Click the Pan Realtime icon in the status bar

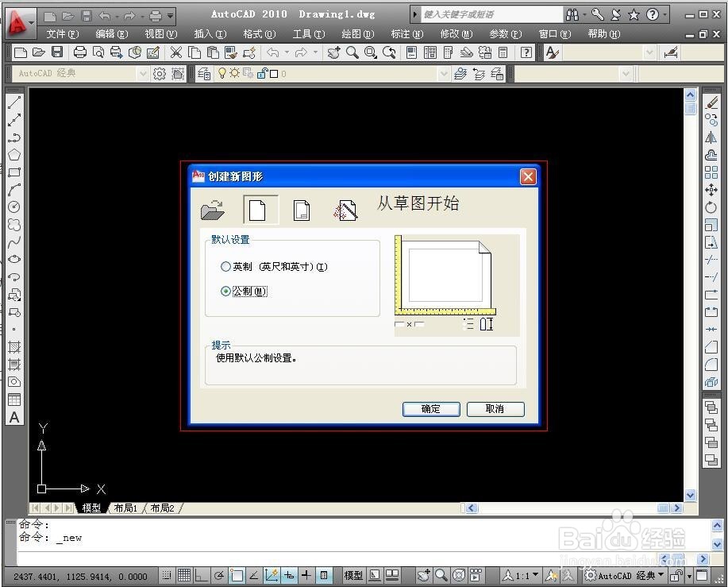422,575
